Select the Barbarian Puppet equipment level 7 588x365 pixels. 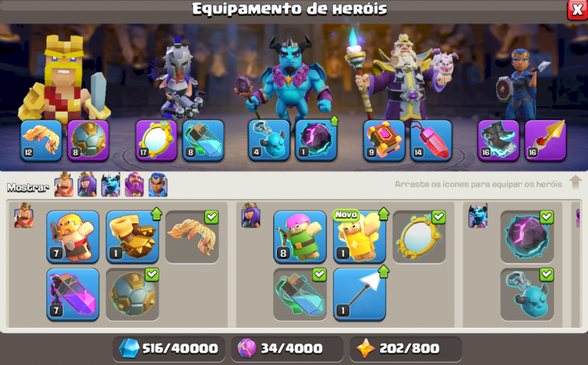point(73,236)
